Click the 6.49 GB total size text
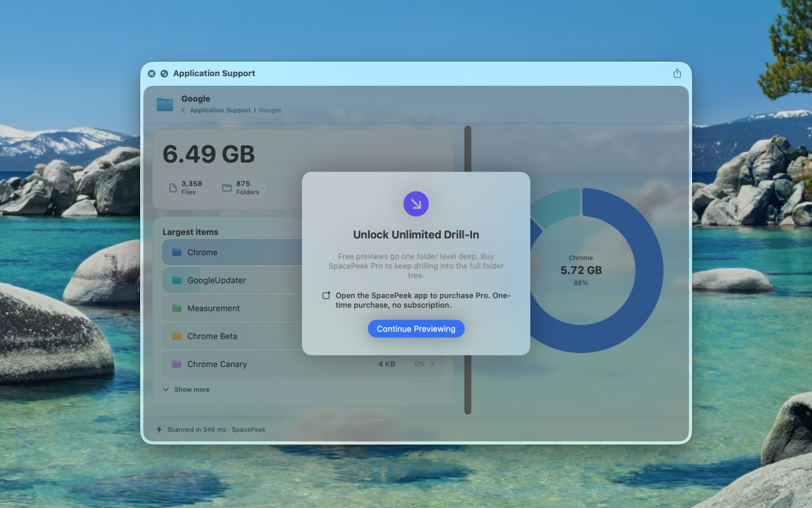This screenshot has width=812, height=508. [209, 154]
